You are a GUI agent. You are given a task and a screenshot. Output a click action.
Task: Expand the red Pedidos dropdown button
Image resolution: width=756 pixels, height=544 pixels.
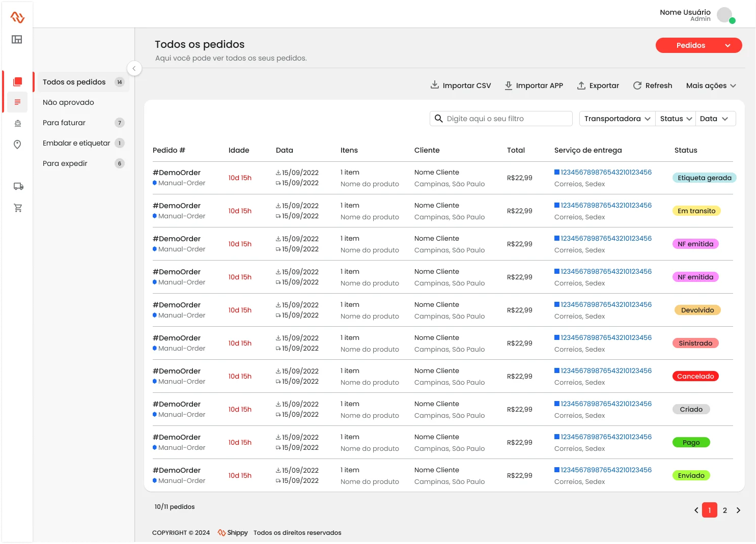[x=698, y=45]
